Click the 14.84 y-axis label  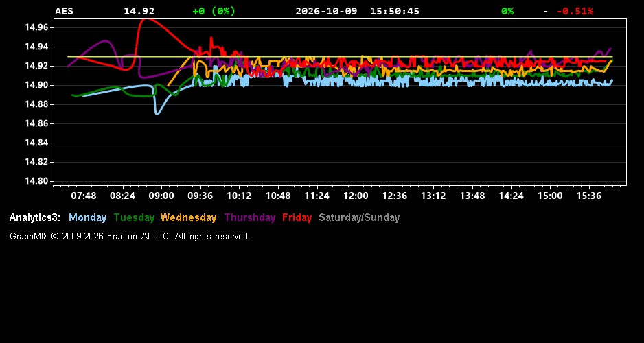click(36, 143)
